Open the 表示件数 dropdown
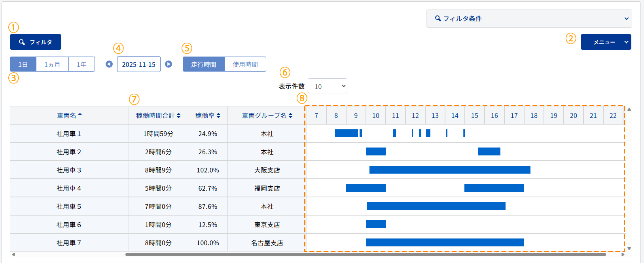The width and height of the screenshot is (644, 263). pyautogui.click(x=327, y=86)
